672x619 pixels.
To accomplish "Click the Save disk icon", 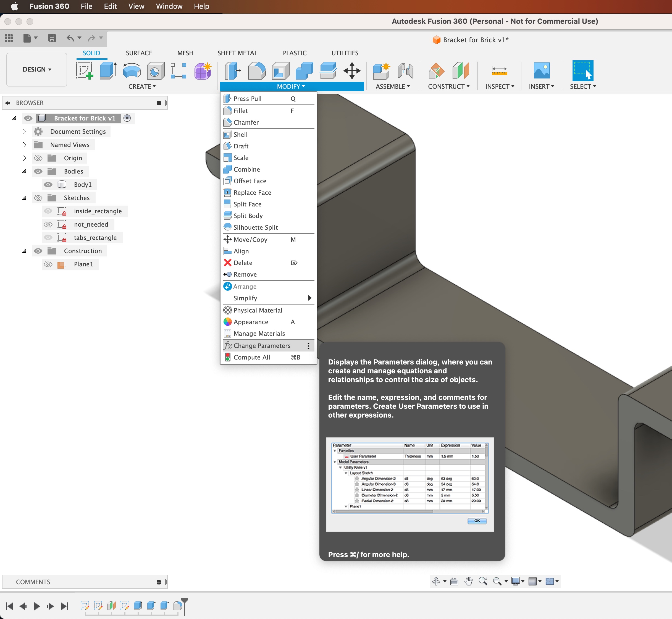I will pyautogui.click(x=52, y=38).
